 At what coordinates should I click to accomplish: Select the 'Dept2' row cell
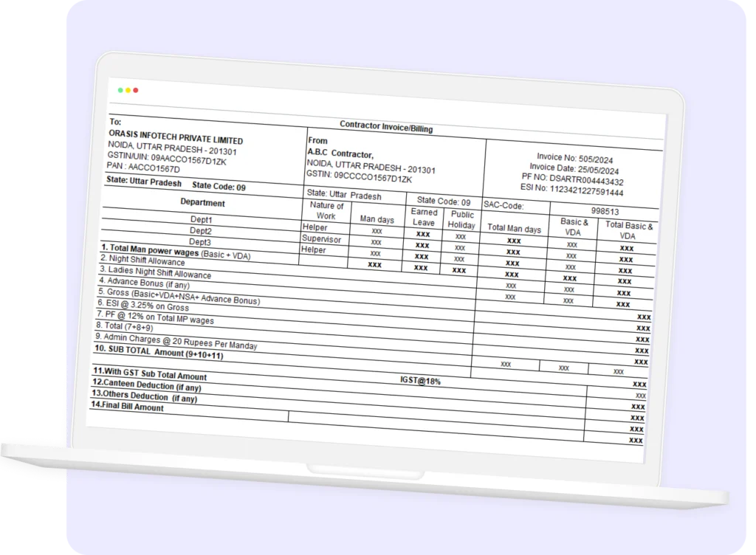(x=201, y=230)
